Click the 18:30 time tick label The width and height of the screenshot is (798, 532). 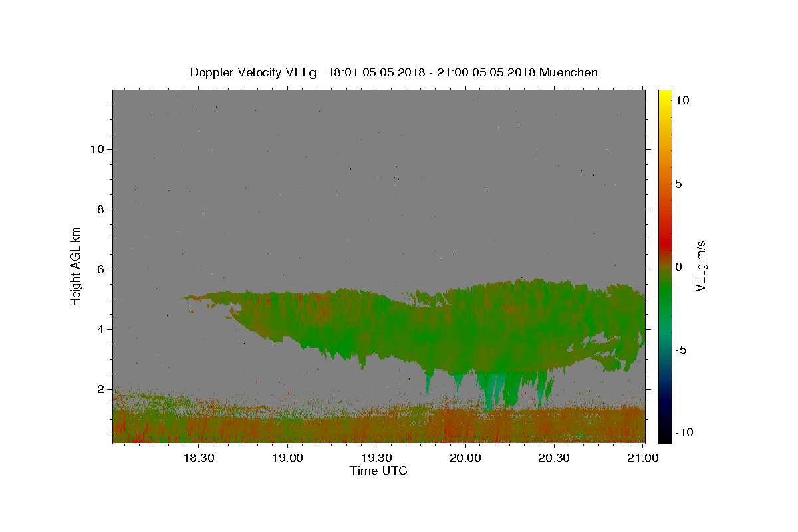(x=198, y=458)
